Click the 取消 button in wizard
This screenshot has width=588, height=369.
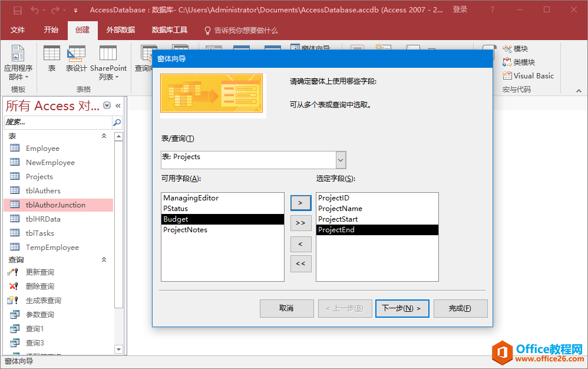pyautogui.click(x=286, y=308)
